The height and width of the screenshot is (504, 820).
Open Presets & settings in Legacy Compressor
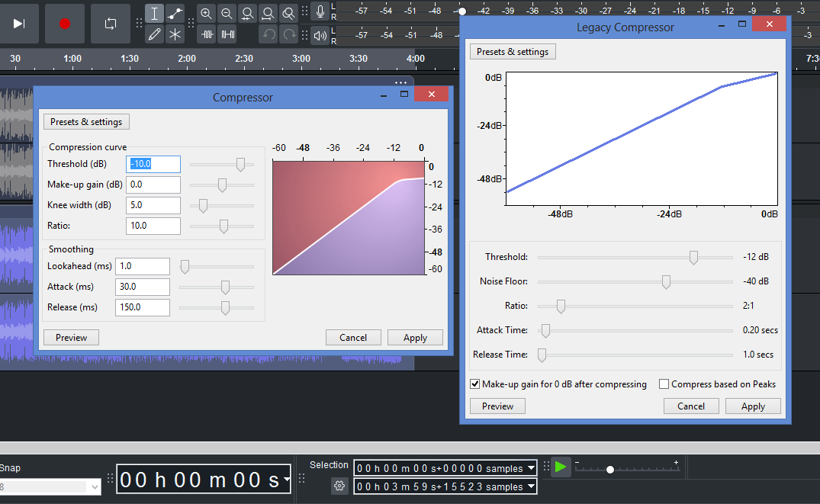pyautogui.click(x=512, y=51)
